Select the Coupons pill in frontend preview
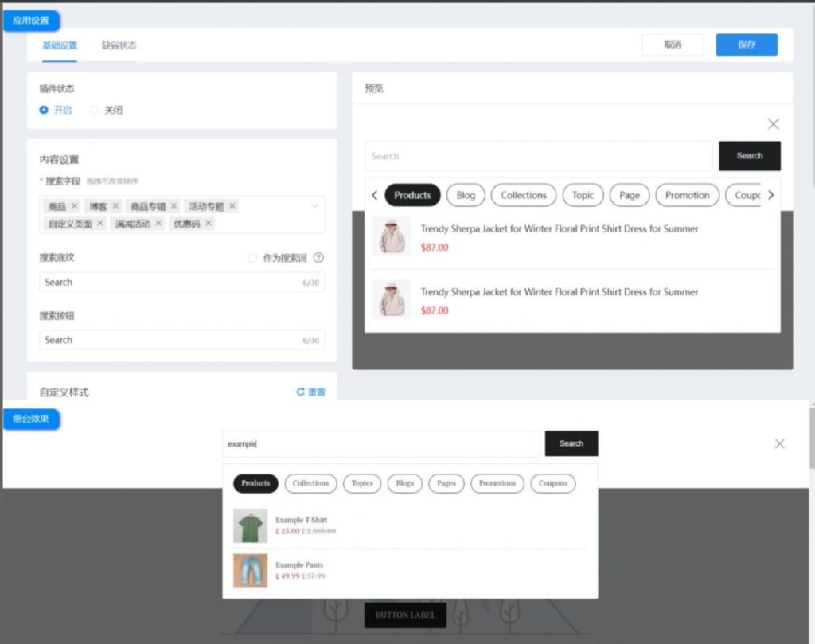 [x=552, y=483]
